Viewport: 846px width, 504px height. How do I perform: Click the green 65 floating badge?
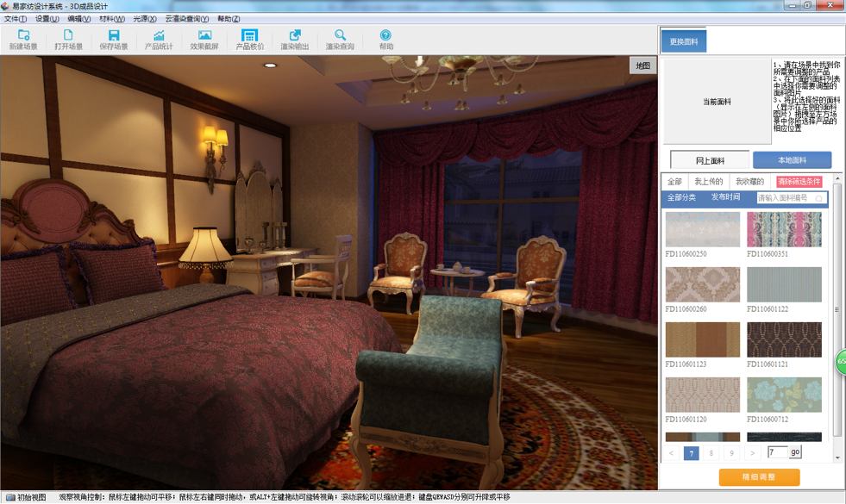(x=841, y=362)
